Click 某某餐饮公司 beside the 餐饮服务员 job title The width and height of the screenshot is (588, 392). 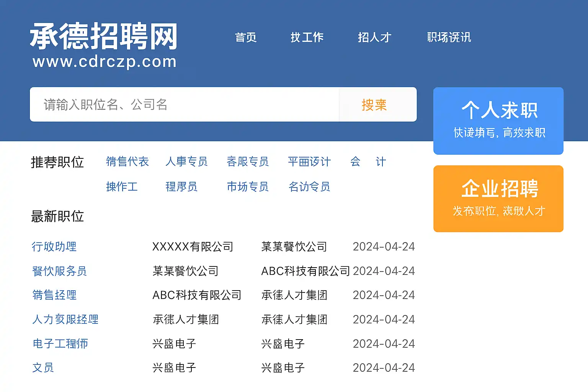[185, 271]
